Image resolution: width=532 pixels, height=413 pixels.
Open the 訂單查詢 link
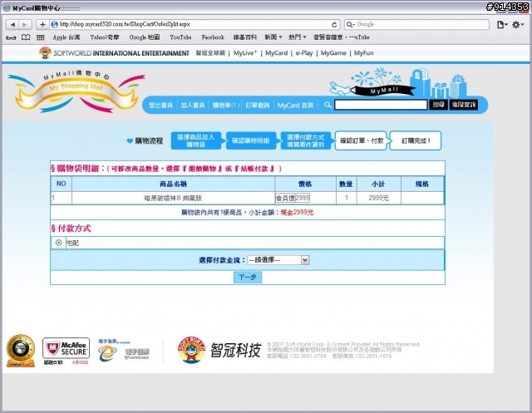point(257,106)
